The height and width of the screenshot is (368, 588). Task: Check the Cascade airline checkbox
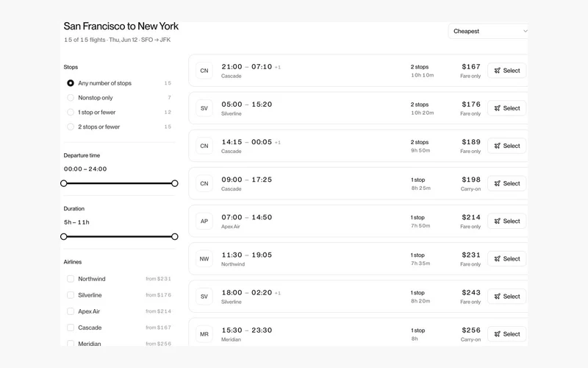(x=71, y=328)
